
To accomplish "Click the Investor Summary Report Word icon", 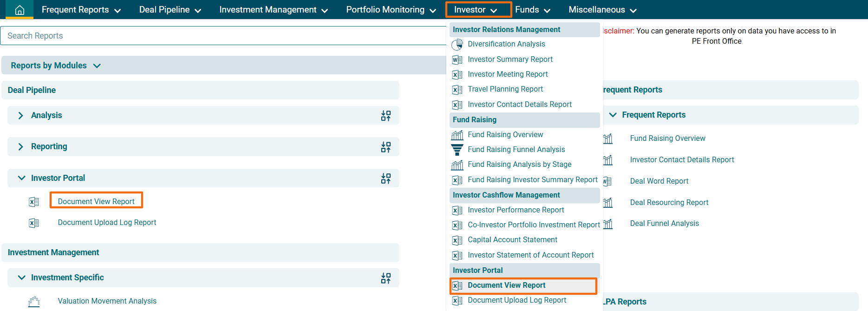I will click(x=457, y=60).
